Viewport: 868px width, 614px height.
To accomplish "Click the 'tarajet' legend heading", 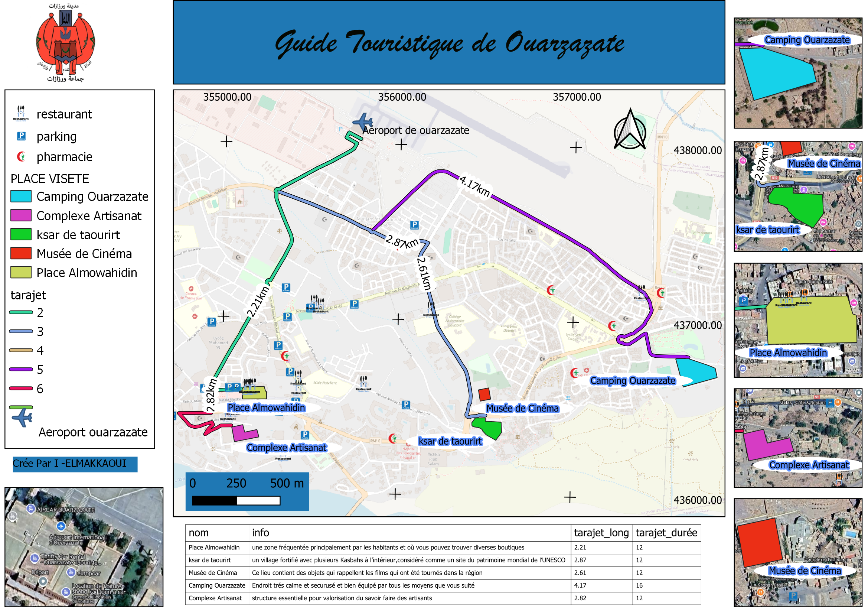I will tap(28, 295).
